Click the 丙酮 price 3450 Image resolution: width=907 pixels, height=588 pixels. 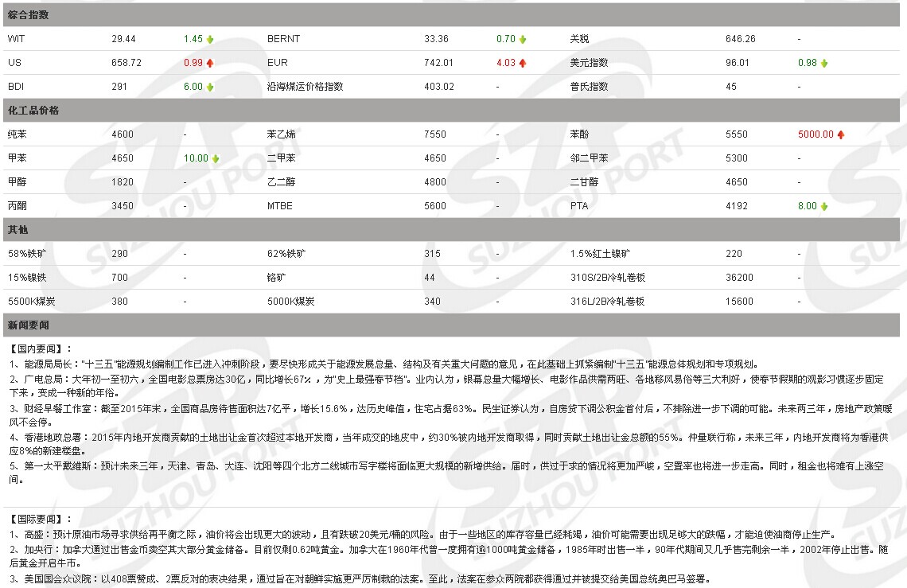point(122,205)
